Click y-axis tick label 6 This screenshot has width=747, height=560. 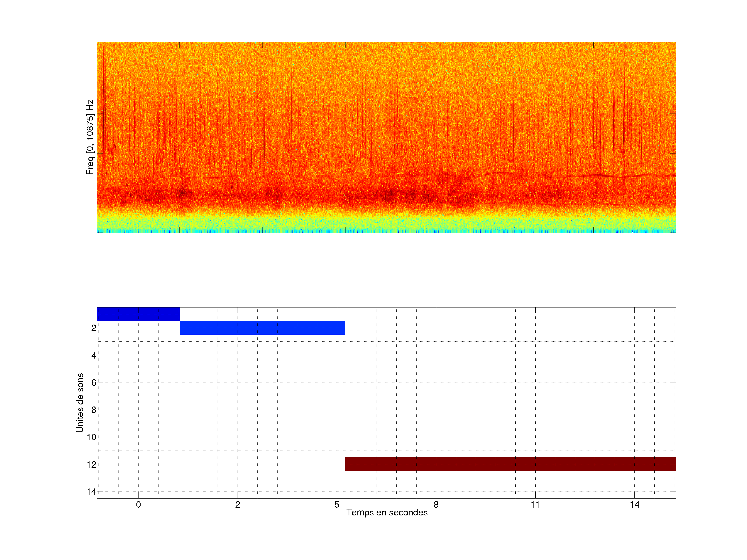[x=94, y=382]
